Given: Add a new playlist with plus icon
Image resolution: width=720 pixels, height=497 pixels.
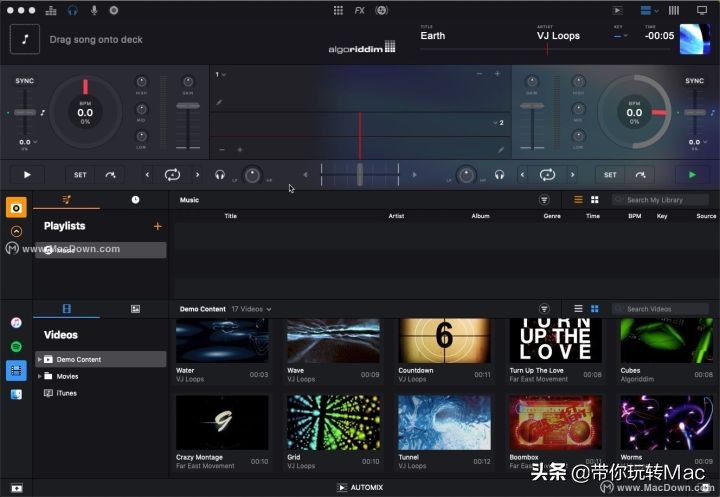Looking at the screenshot, I should 157,226.
